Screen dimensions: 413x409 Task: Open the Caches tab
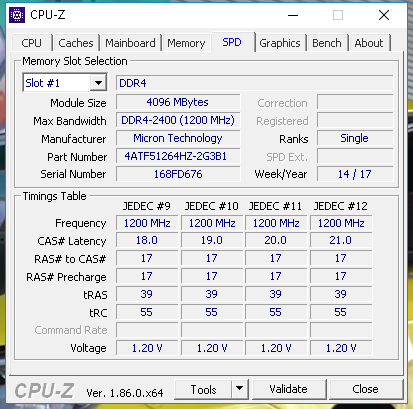76,43
